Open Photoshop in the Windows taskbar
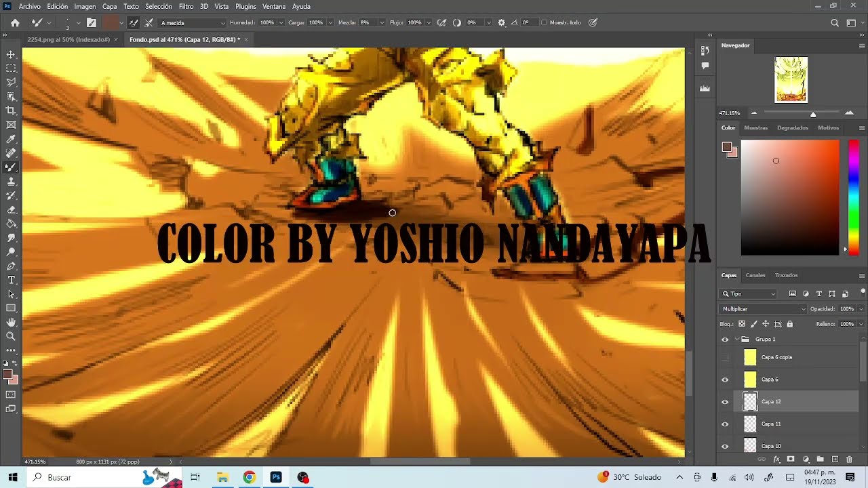Viewport: 868px width, 488px height. (x=276, y=477)
